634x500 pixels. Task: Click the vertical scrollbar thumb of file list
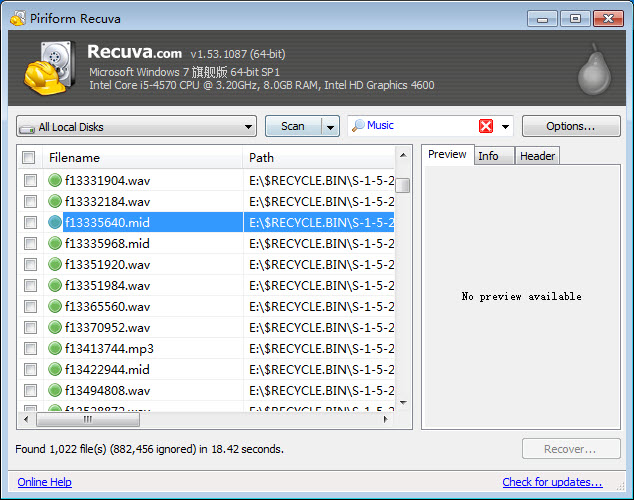(403, 185)
